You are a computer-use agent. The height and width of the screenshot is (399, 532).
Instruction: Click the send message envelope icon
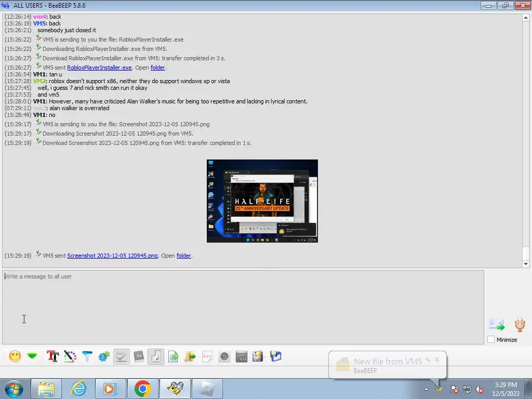point(497,325)
